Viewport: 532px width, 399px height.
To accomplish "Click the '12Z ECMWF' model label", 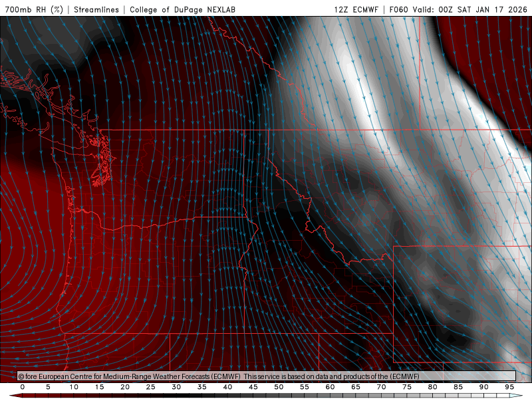I will (x=356, y=9).
